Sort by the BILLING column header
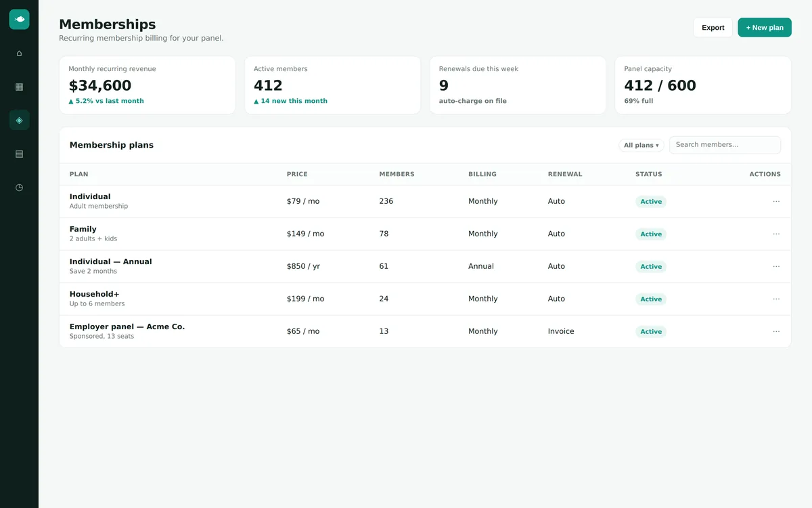The width and height of the screenshot is (812, 508). 482,174
